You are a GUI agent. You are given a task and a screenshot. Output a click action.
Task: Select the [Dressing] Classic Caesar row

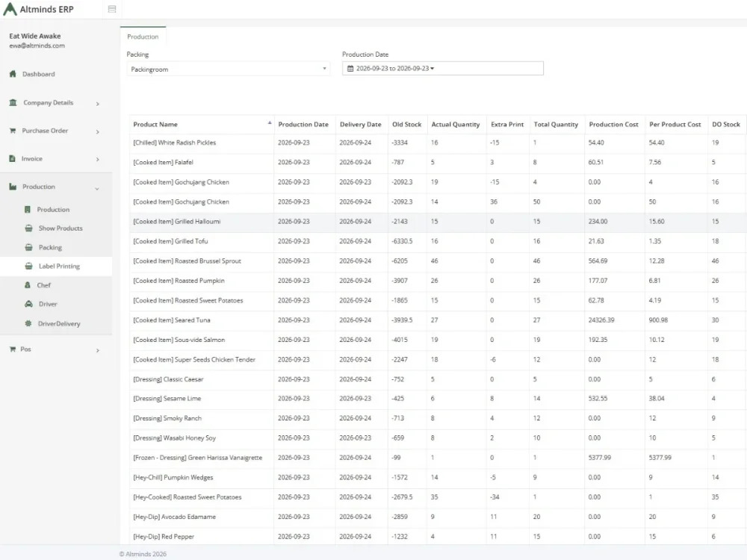pos(437,379)
